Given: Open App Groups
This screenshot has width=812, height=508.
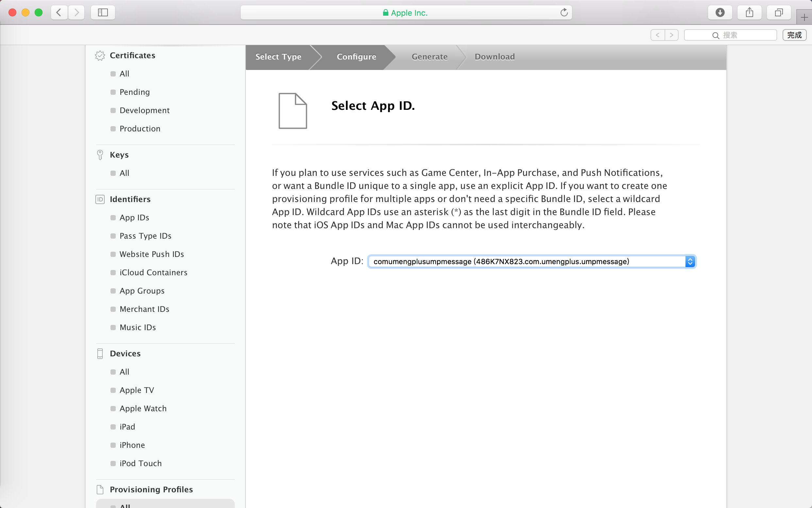Looking at the screenshot, I should click(142, 291).
